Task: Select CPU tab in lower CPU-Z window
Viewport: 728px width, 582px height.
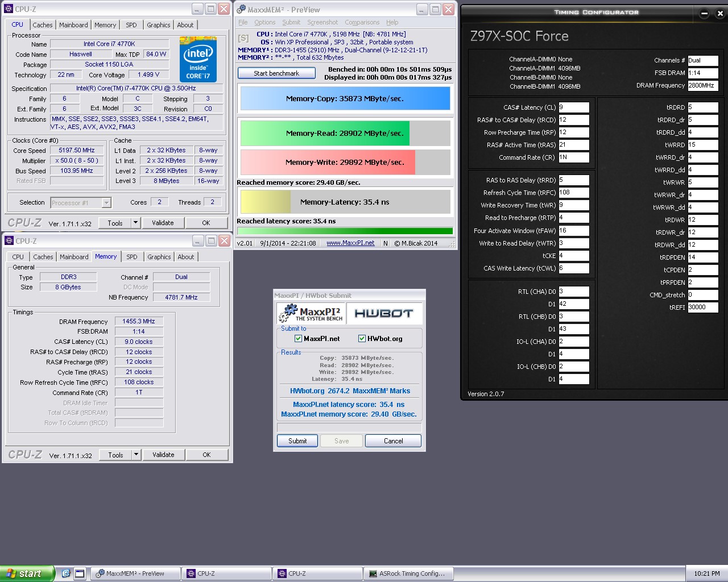Action: click(x=18, y=257)
